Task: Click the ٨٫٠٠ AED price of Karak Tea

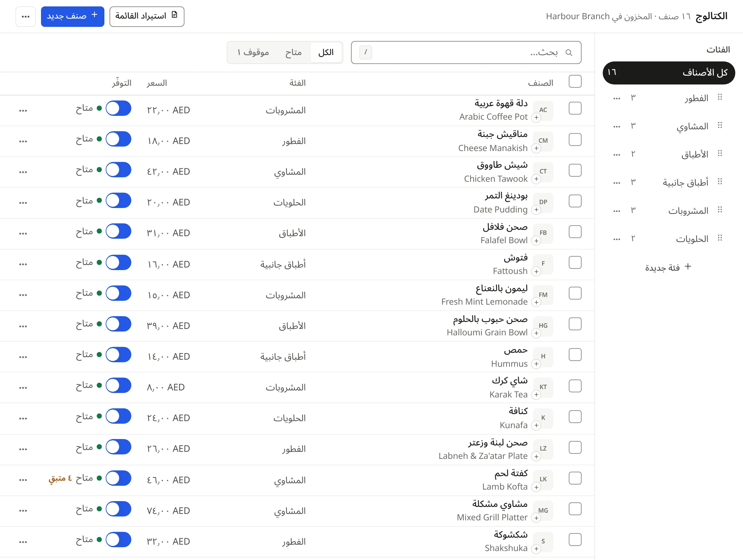Action: [x=166, y=388]
